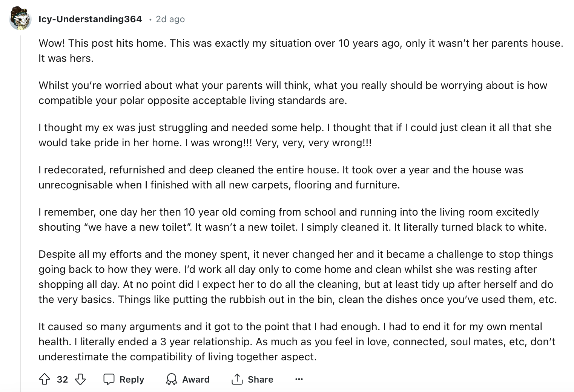The height and width of the screenshot is (392, 574).
Task: Click the Reply button to respond
Action: [x=124, y=379]
